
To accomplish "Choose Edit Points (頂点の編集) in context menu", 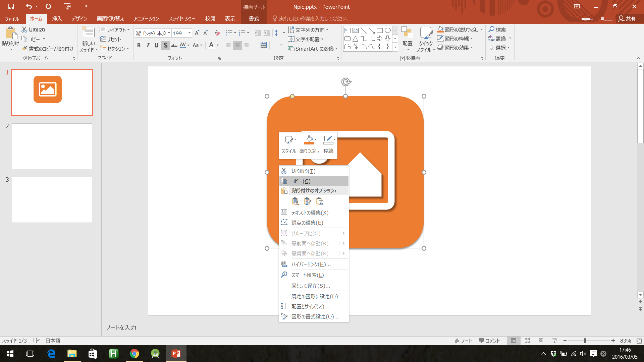I will (x=314, y=223).
